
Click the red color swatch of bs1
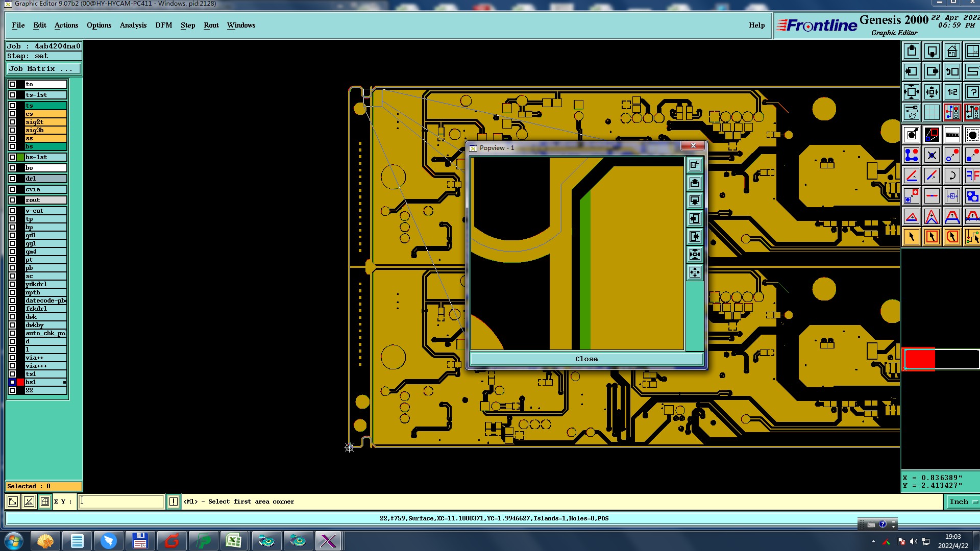click(x=20, y=382)
